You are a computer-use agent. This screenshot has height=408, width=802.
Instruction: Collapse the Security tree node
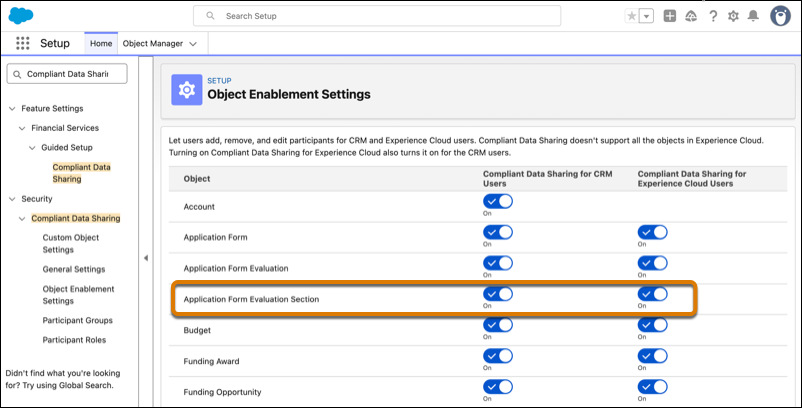pyautogui.click(x=12, y=199)
